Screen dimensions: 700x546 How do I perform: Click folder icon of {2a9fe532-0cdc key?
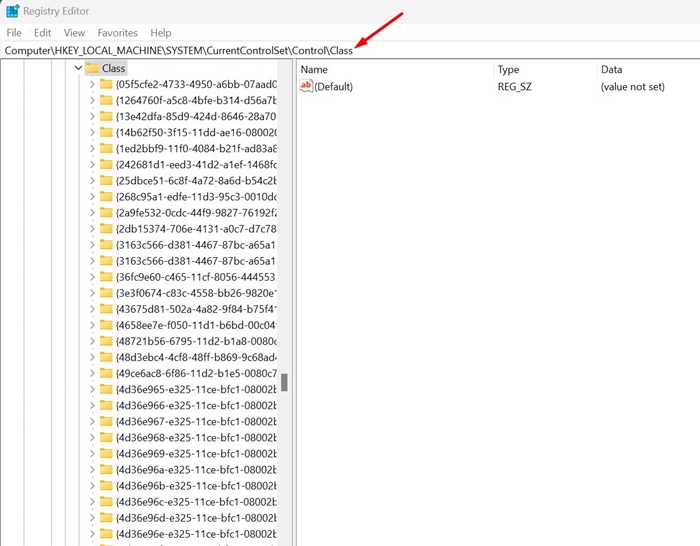[x=106, y=213]
